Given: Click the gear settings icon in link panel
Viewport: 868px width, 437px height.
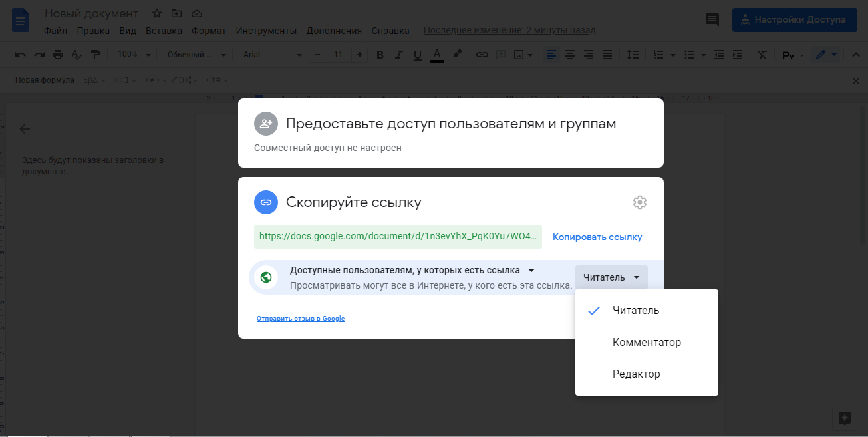Looking at the screenshot, I should click(x=639, y=202).
